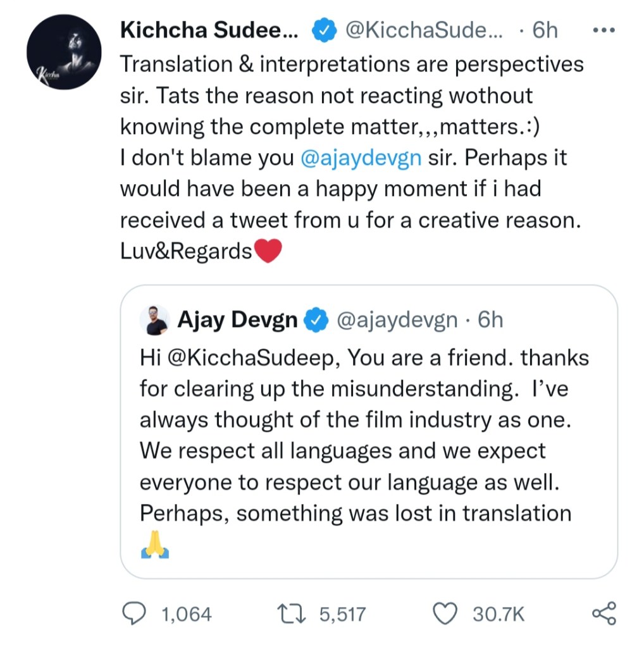Share the tweet using the share icon
The image size is (644, 647).
tap(603, 613)
